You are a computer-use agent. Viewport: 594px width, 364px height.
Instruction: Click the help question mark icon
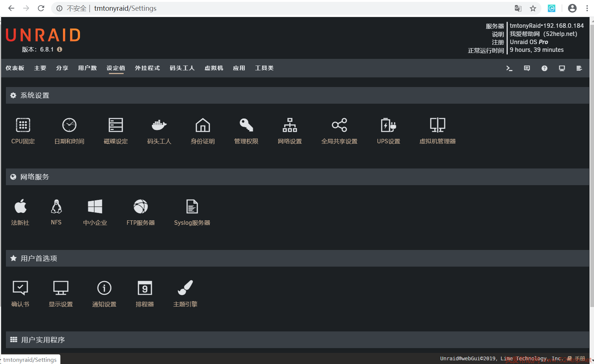click(x=544, y=68)
